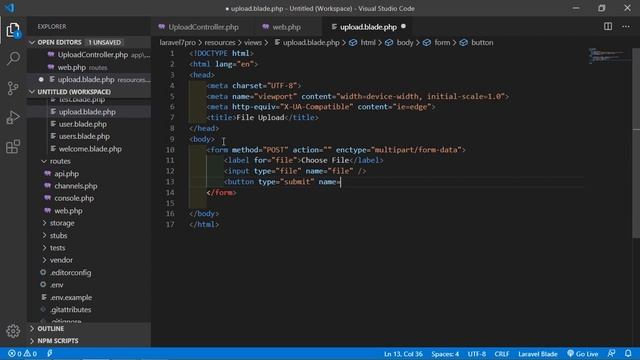Expand the storage folder
Viewport: 640px width, 360px height.
tap(62, 223)
